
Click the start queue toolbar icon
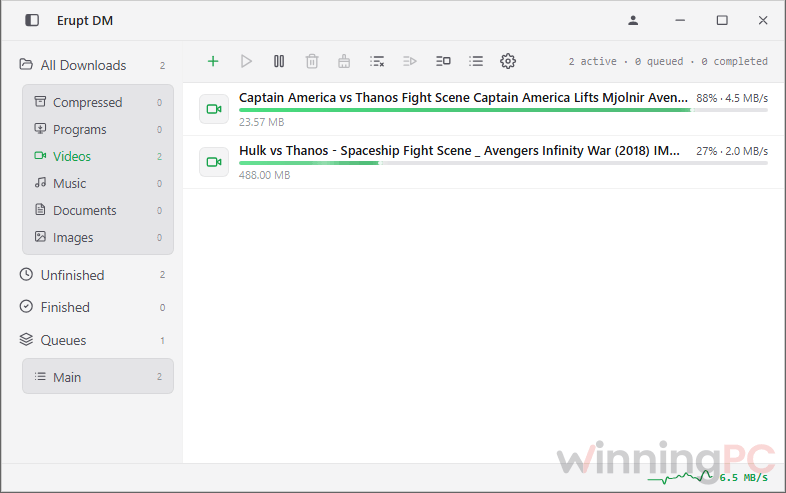[410, 61]
